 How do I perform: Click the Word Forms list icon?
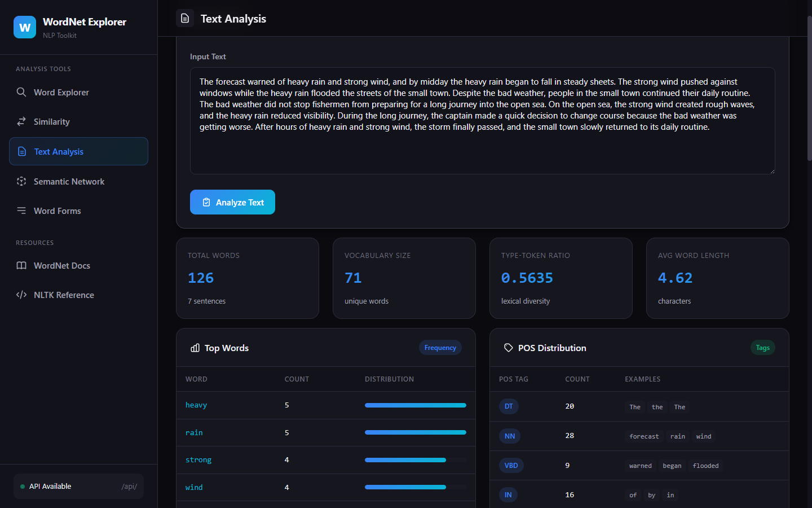click(x=21, y=211)
